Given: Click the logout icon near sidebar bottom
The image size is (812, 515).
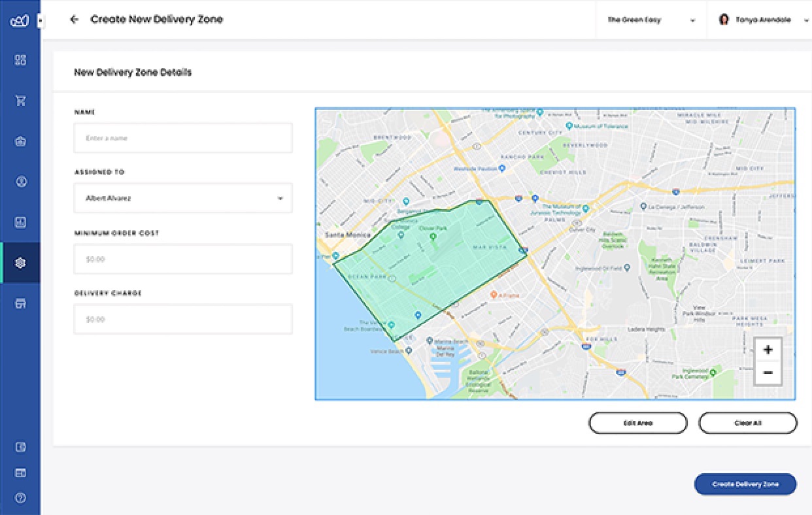Looking at the screenshot, I should [20, 448].
